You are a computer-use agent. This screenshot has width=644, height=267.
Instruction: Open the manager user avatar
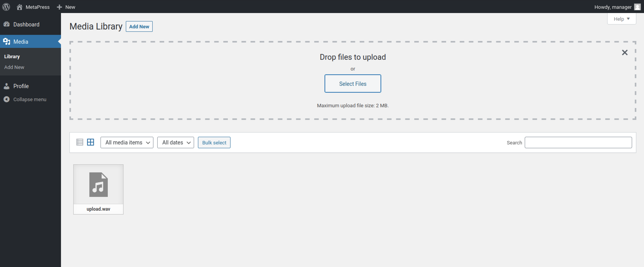(x=637, y=7)
